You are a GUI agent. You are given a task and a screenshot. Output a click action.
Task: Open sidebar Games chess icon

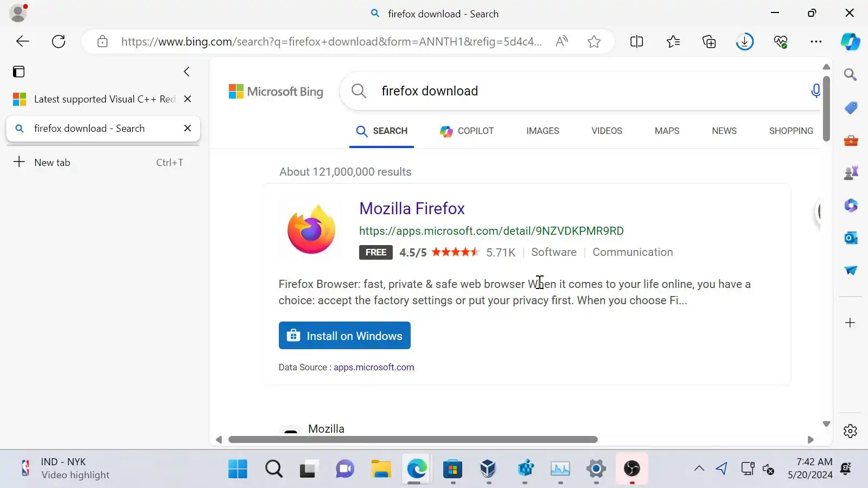(851, 173)
